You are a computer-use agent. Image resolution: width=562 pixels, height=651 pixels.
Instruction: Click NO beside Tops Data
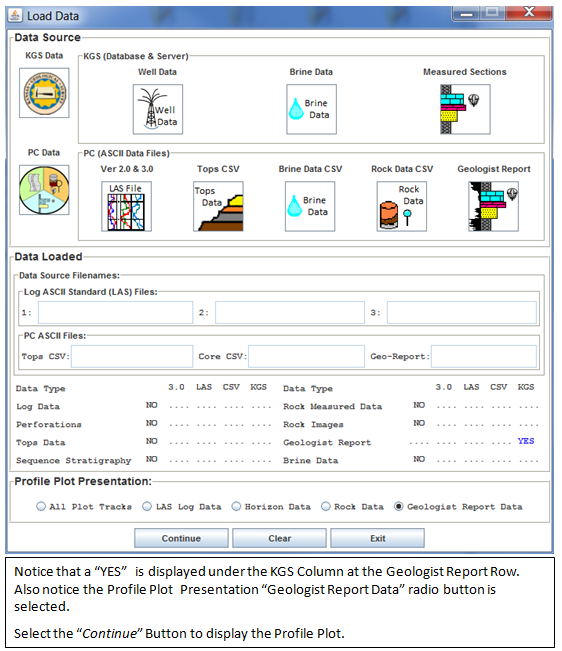tap(151, 441)
